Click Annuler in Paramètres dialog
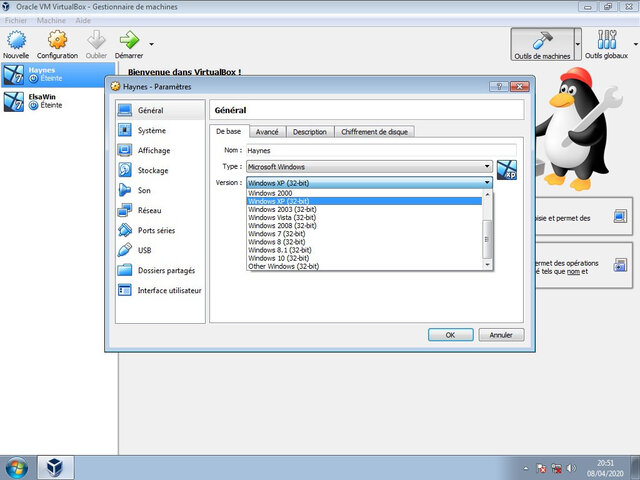The image size is (640, 480). point(501,335)
